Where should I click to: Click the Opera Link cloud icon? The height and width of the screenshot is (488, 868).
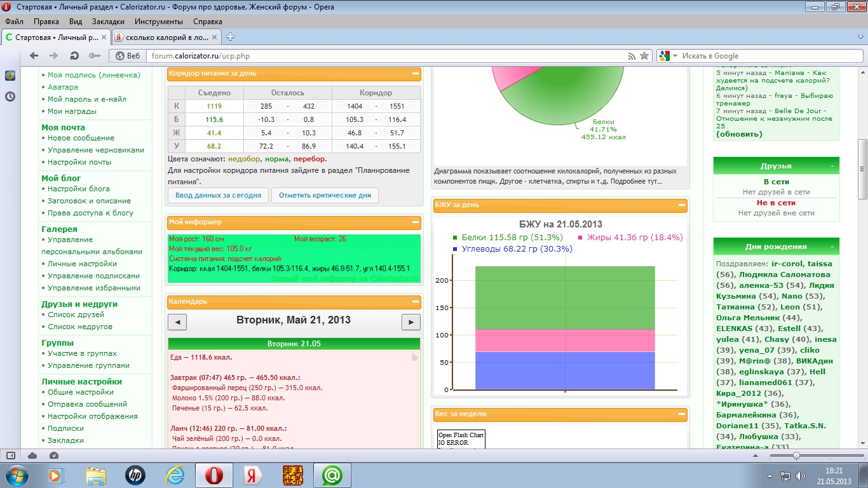coord(32,456)
